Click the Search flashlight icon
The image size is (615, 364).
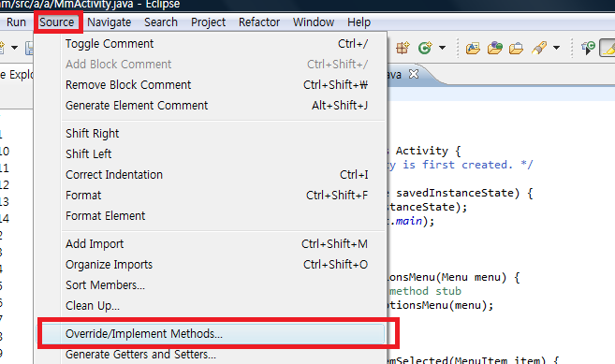[539, 48]
